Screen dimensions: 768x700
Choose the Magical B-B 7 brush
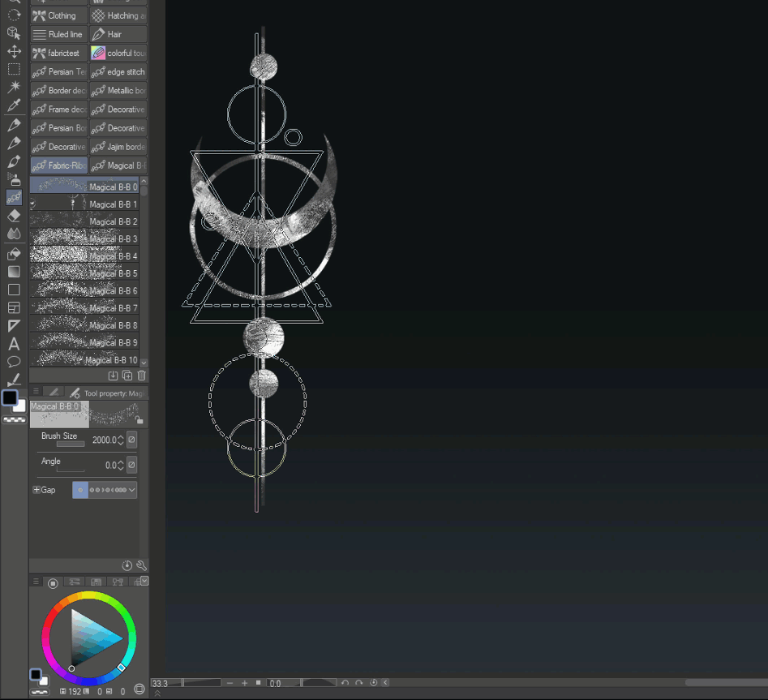(x=84, y=308)
